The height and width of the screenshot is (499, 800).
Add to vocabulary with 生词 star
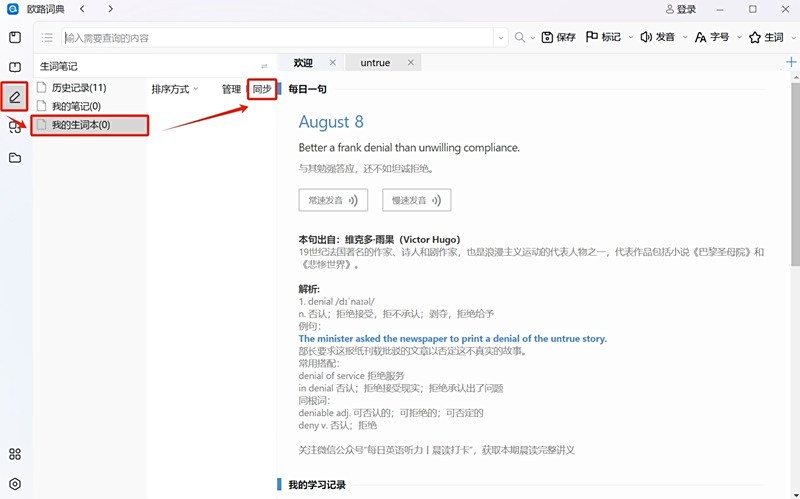(766, 37)
